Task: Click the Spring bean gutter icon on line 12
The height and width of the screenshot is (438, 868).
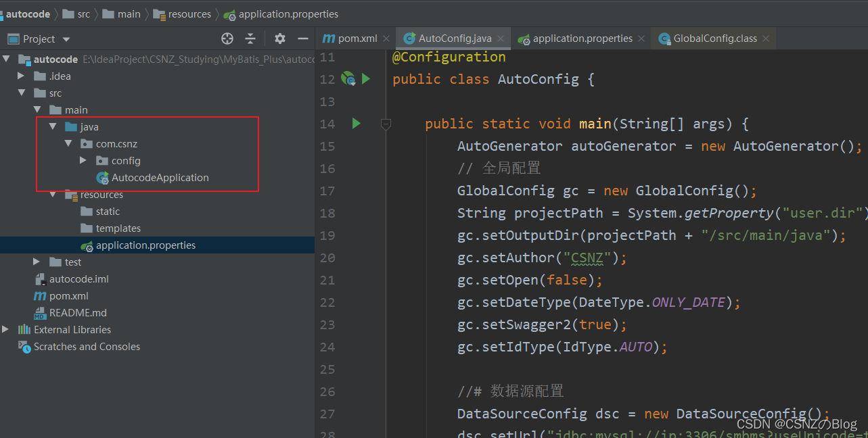Action: coord(348,79)
